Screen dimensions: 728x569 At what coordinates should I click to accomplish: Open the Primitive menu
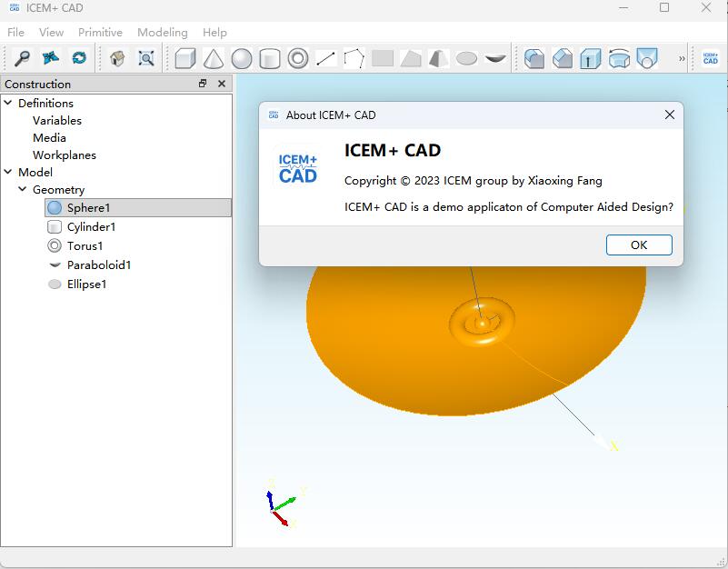click(x=99, y=32)
